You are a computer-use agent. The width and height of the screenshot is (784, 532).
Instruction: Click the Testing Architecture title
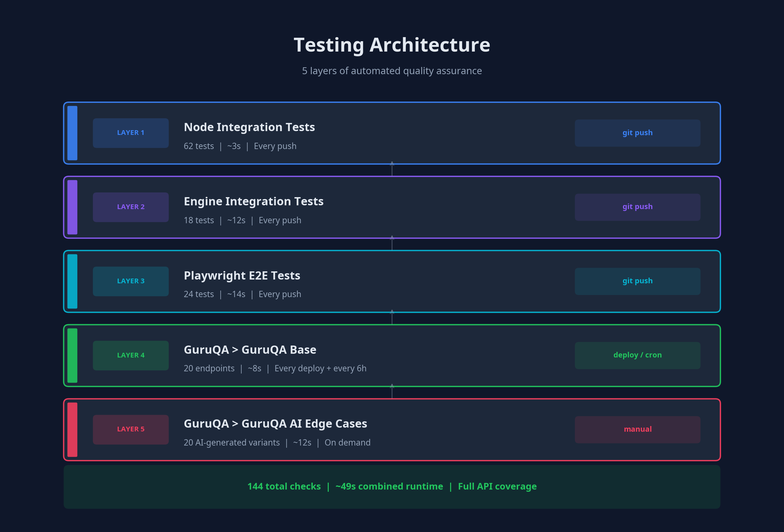(392, 45)
